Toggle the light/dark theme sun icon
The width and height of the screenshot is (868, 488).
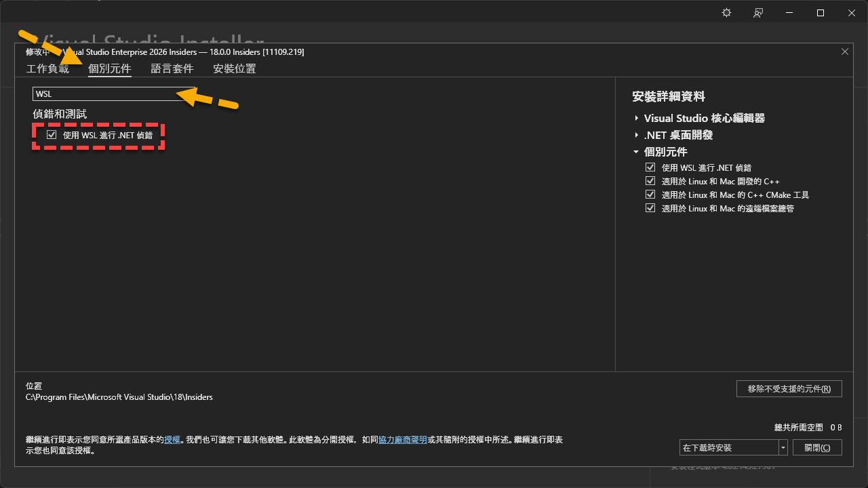pyautogui.click(x=726, y=13)
